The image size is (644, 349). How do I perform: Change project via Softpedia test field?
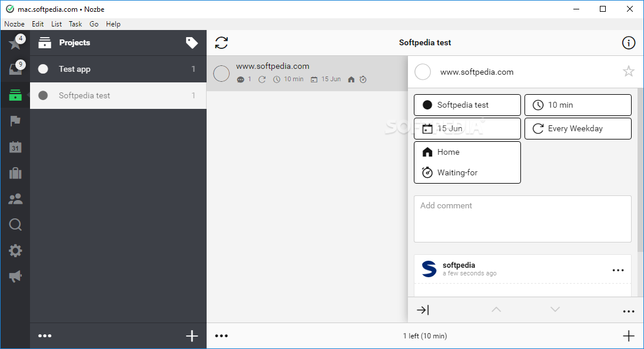point(467,105)
